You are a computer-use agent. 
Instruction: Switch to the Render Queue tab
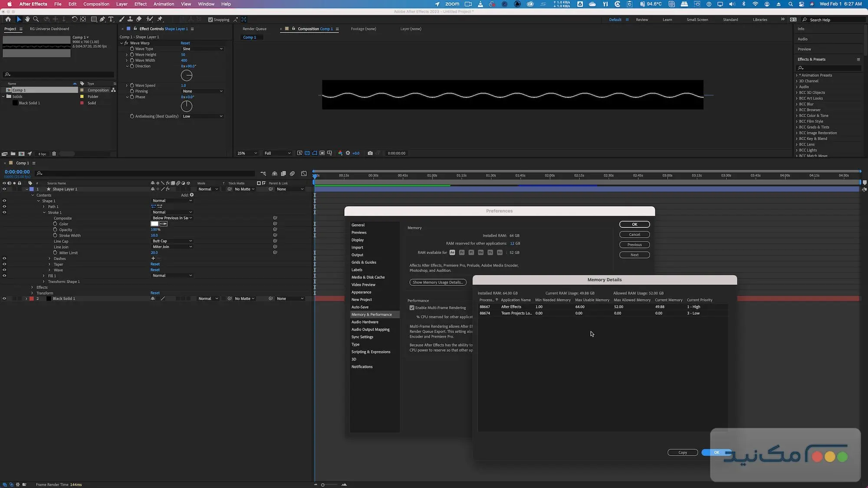[254, 29]
